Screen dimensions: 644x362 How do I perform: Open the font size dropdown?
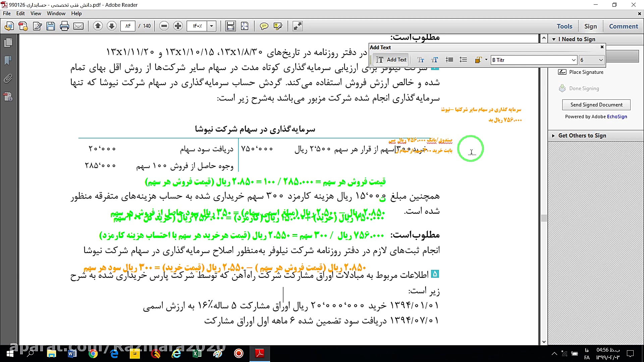[x=601, y=60]
